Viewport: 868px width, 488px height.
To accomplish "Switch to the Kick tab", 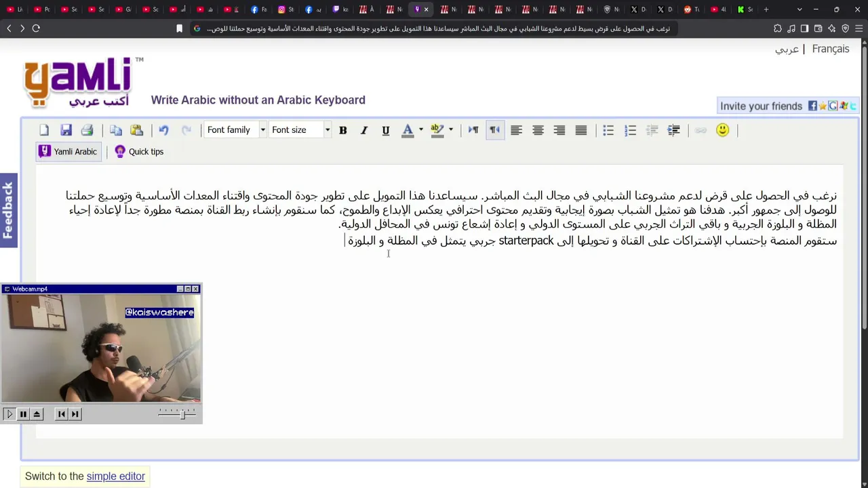I will point(745,9).
